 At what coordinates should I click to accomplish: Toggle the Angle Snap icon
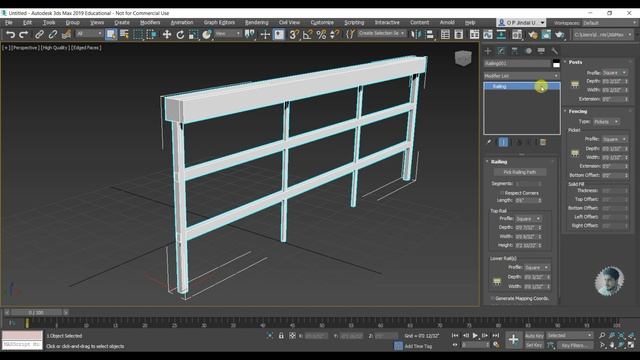point(307,35)
